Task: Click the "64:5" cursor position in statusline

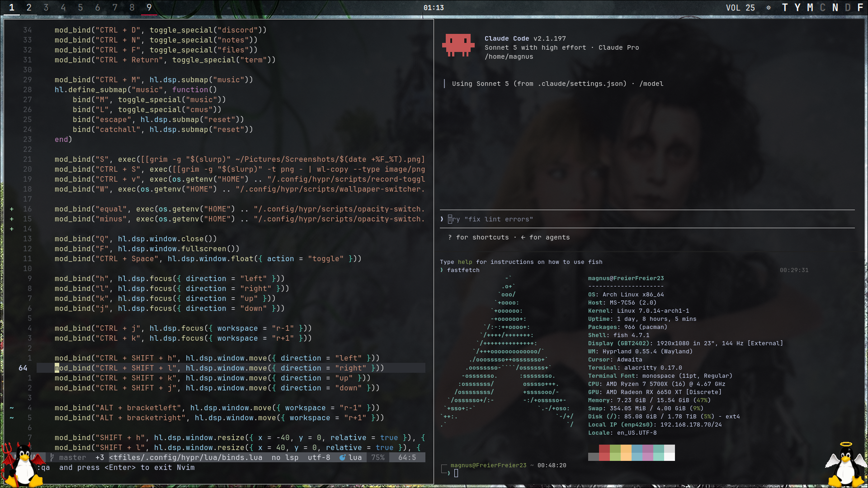Action: click(x=407, y=458)
